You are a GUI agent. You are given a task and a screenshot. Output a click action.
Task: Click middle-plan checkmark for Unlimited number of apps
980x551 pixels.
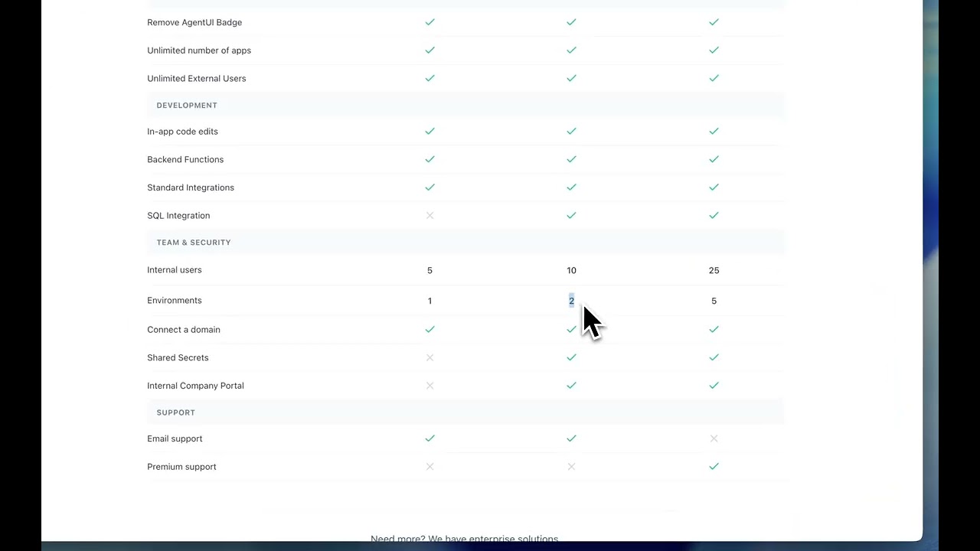tap(571, 51)
